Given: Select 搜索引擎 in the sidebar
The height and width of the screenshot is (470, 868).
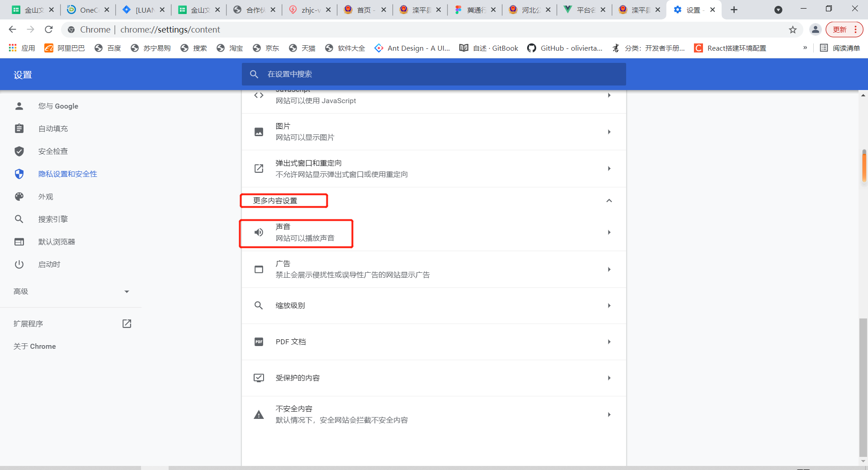Looking at the screenshot, I should pos(53,219).
